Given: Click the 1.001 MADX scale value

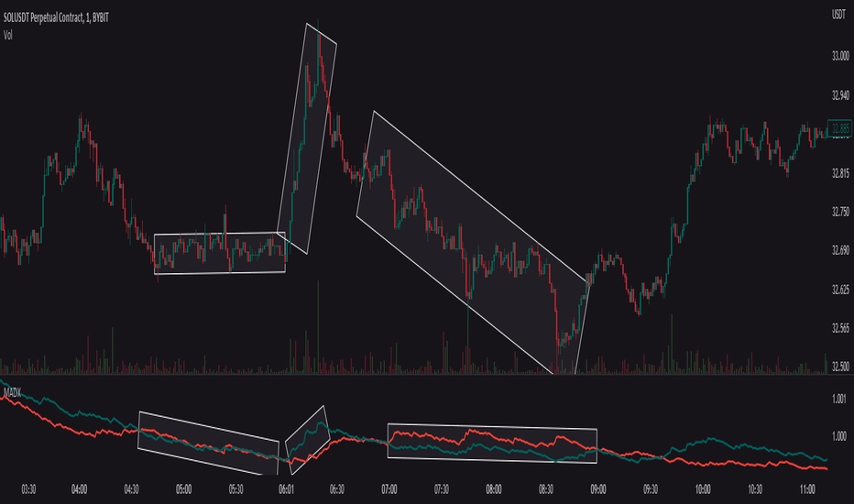Looking at the screenshot, I should coord(839,400).
